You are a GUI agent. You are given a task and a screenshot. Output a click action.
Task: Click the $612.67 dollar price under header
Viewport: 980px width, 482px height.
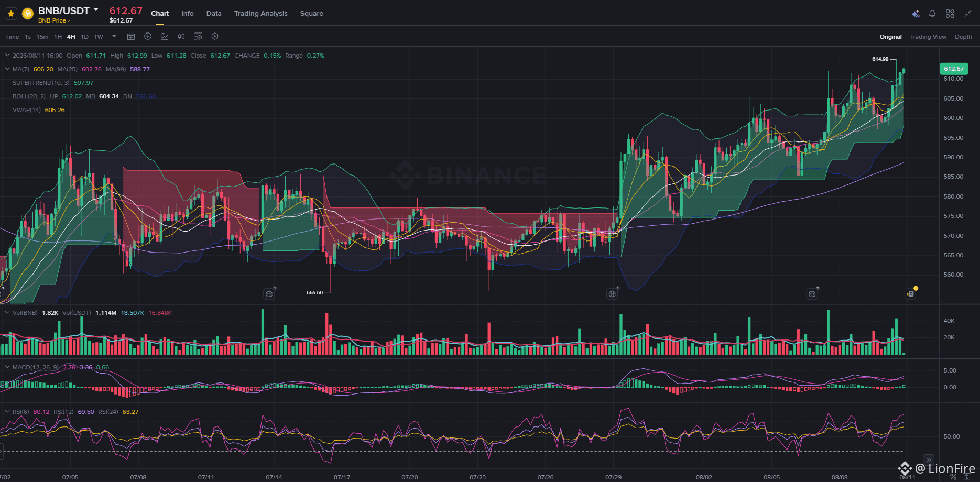(x=121, y=21)
